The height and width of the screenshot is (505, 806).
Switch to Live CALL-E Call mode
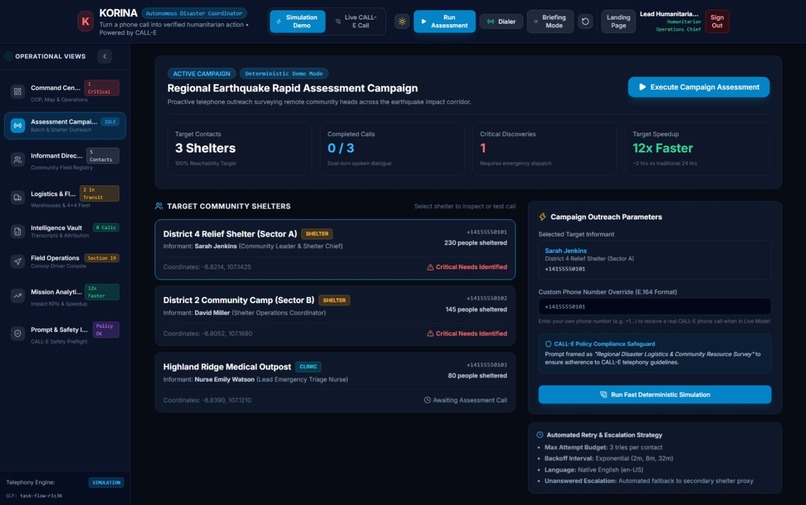pyautogui.click(x=356, y=22)
